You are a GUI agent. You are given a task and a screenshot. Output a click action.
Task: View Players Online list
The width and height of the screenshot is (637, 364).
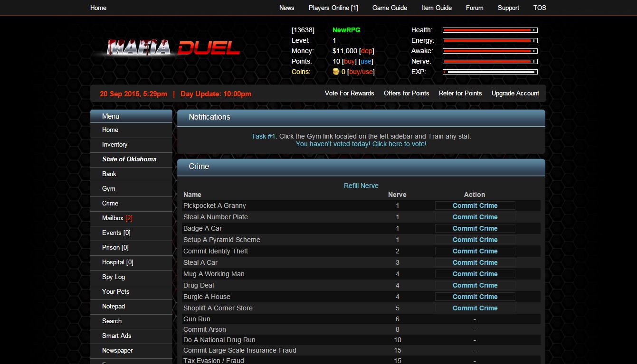coord(333,8)
